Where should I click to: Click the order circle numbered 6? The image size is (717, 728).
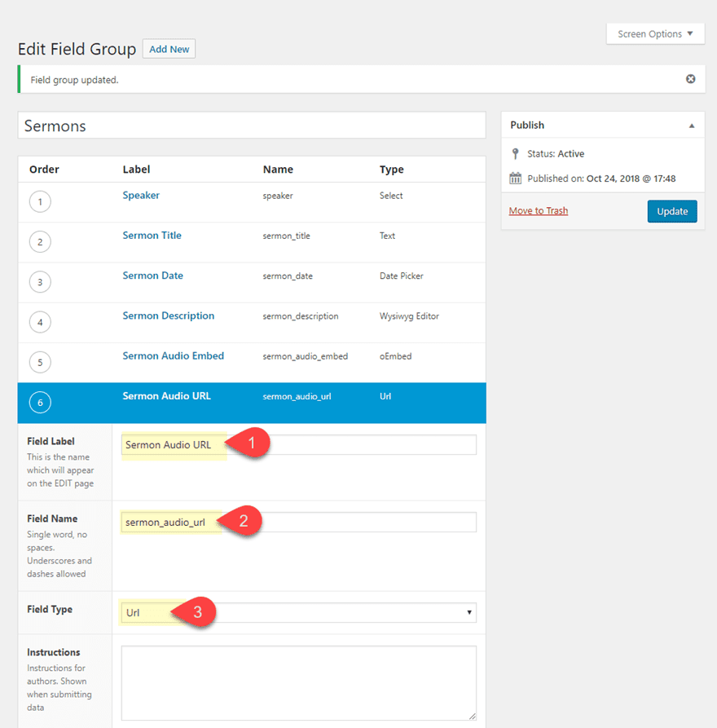click(x=40, y=402)
